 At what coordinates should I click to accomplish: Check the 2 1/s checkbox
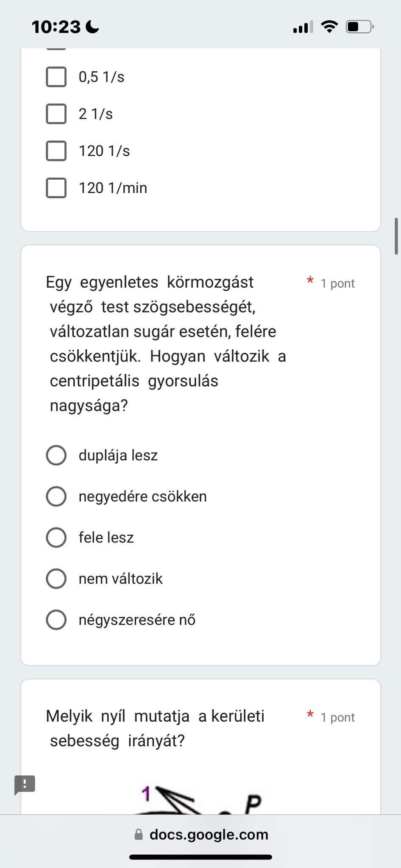pyautogui.click(x=56, y=114)
